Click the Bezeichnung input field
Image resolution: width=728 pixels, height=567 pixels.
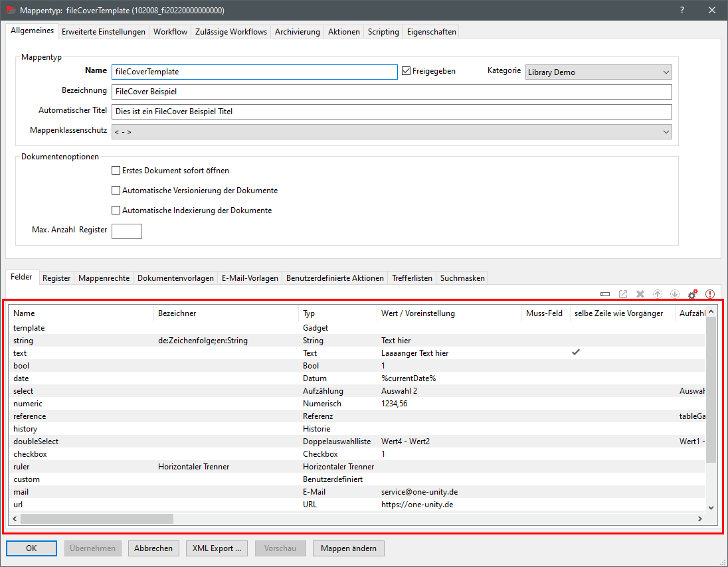(391, 92)
